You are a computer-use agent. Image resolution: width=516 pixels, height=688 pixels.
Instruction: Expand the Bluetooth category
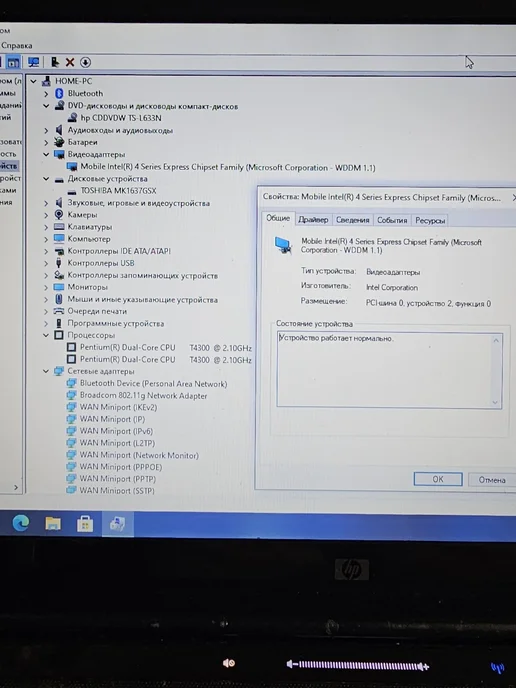pyautogui.click(x=46, y=94)
